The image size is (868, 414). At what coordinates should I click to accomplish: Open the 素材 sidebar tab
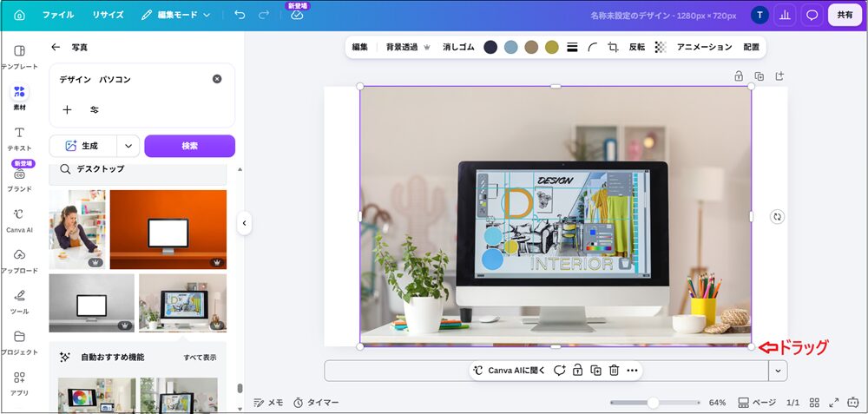tap(19, 97)
